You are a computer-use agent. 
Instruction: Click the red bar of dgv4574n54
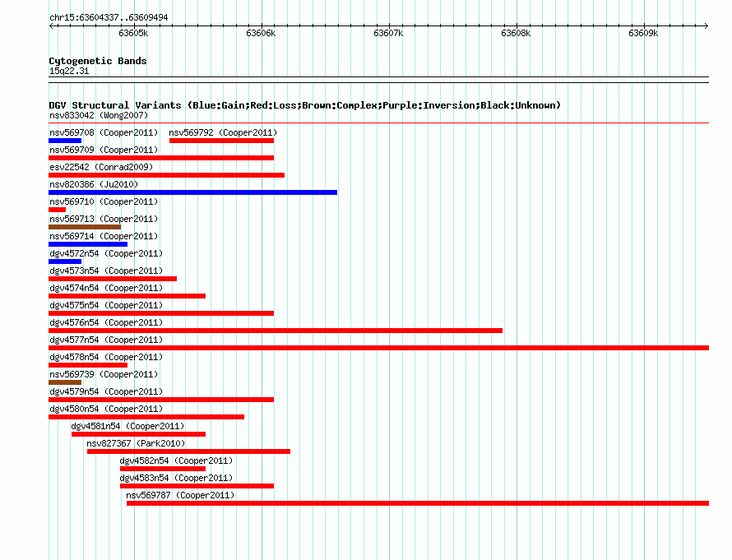127,296
